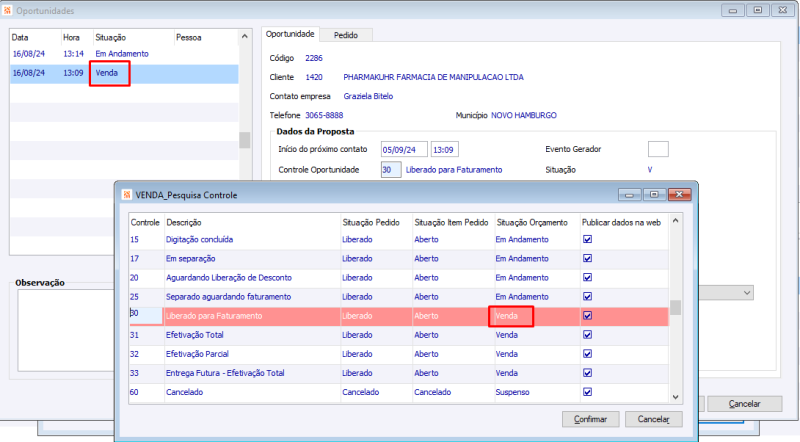Click Cancelar in the Oportunidades window
The width and height of the screenshot is (800, 442).
tap(744, 404)
